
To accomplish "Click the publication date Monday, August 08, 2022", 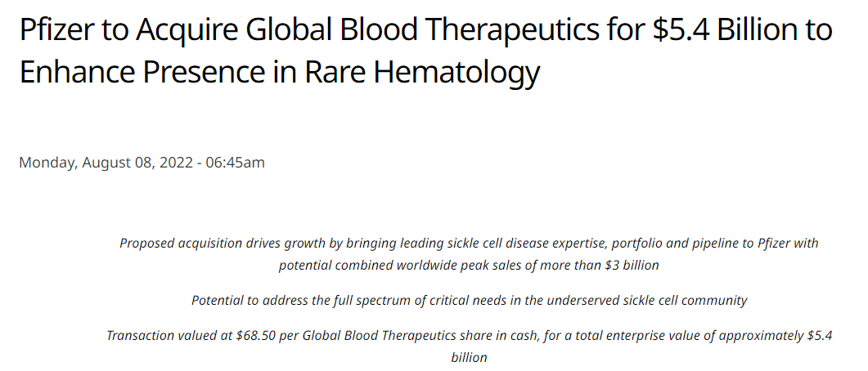I will 105,163.
